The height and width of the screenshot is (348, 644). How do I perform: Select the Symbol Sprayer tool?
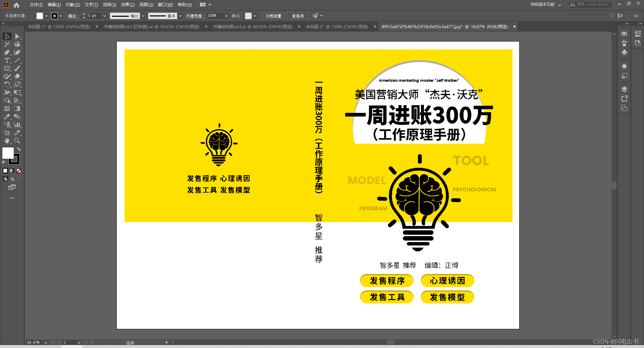pyautogui.click(x=7, y=125)
